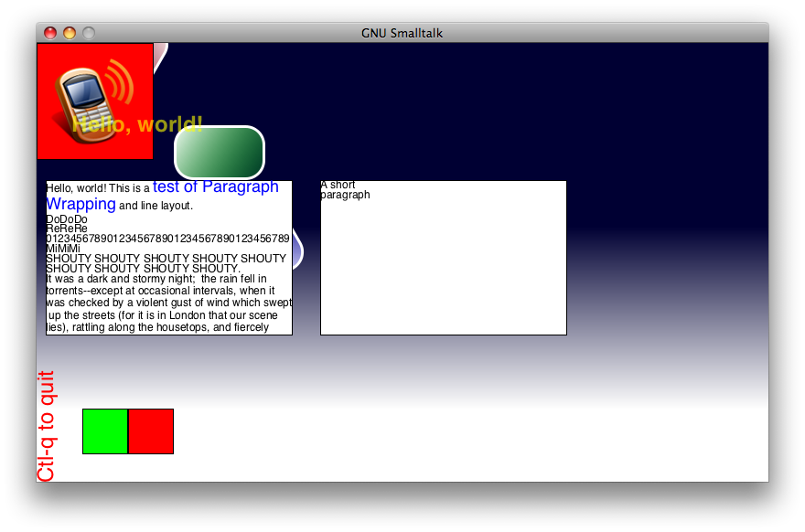
Task: Click the red square beside the green one
Action: click(151, 431)
